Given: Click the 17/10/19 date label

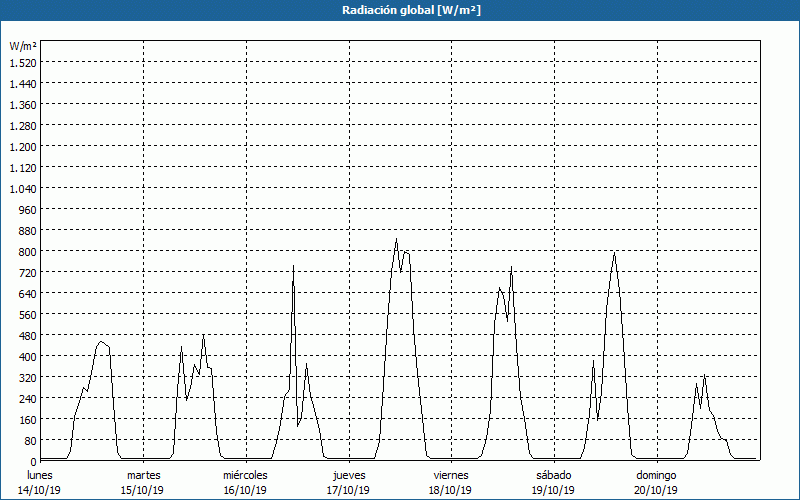Looking at the screenshot, I should point(348,490).
